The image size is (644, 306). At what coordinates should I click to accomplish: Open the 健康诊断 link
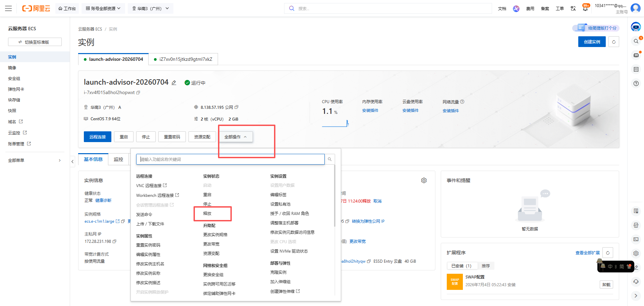103,201
